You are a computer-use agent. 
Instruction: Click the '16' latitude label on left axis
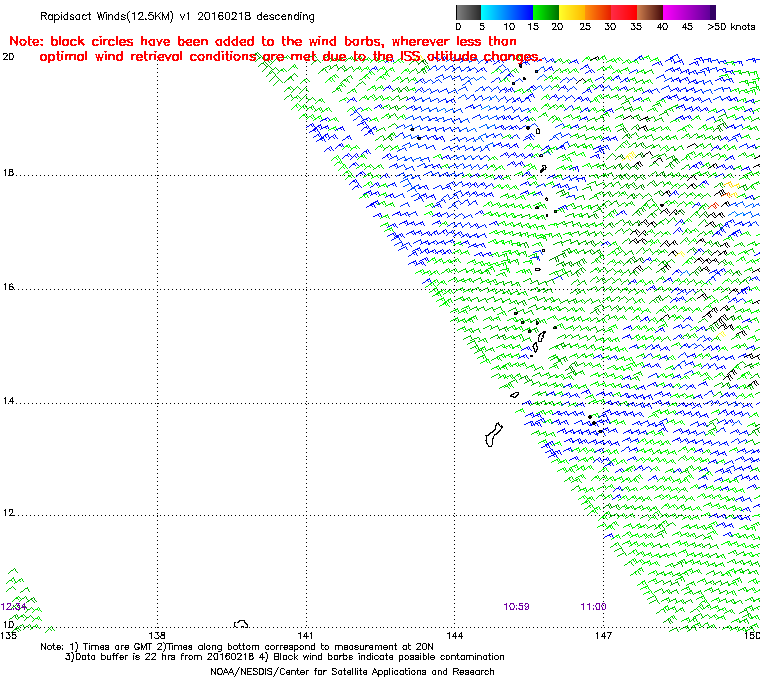pos(8,287)
